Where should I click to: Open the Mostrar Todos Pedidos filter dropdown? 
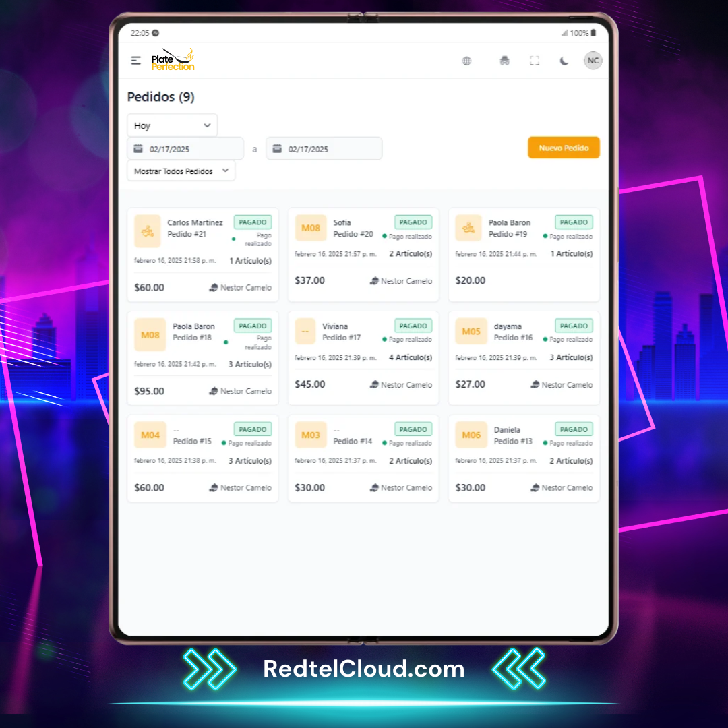181,171
